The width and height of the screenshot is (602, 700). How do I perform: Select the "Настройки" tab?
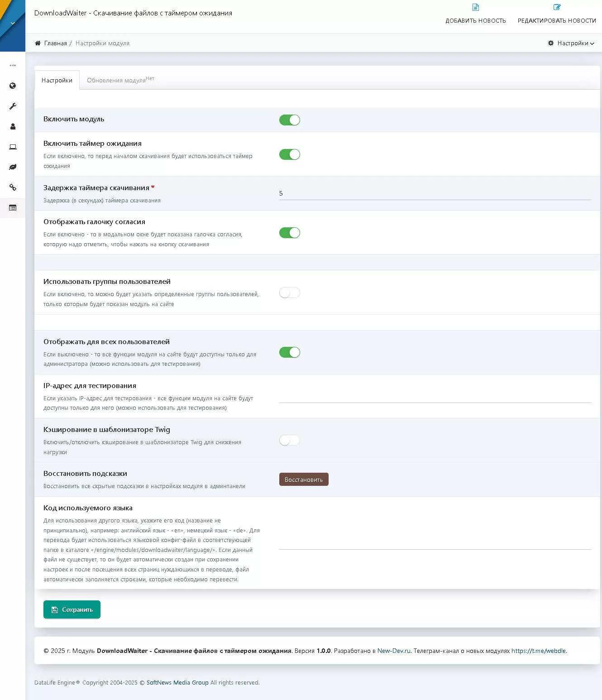point(57,80)
